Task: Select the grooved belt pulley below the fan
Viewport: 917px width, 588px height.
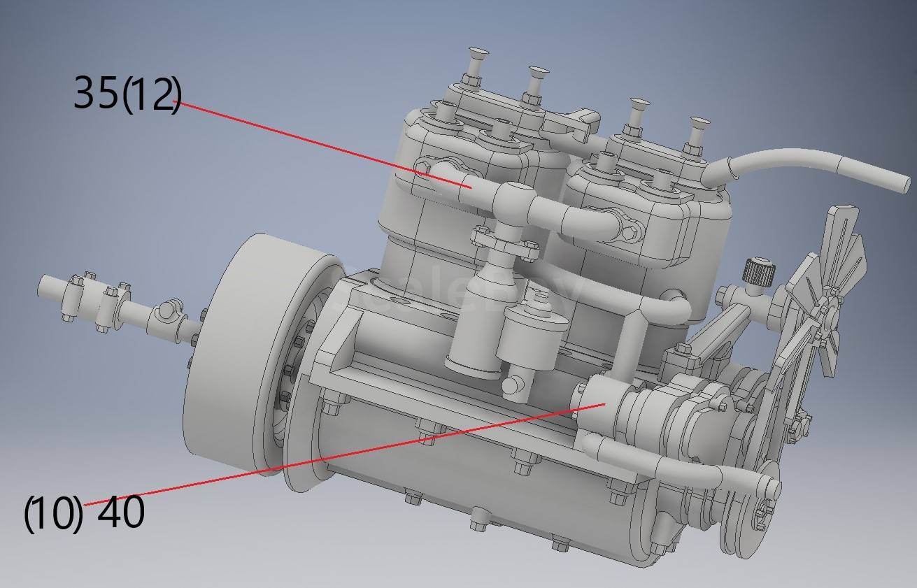Action: (x=752, y=510)
